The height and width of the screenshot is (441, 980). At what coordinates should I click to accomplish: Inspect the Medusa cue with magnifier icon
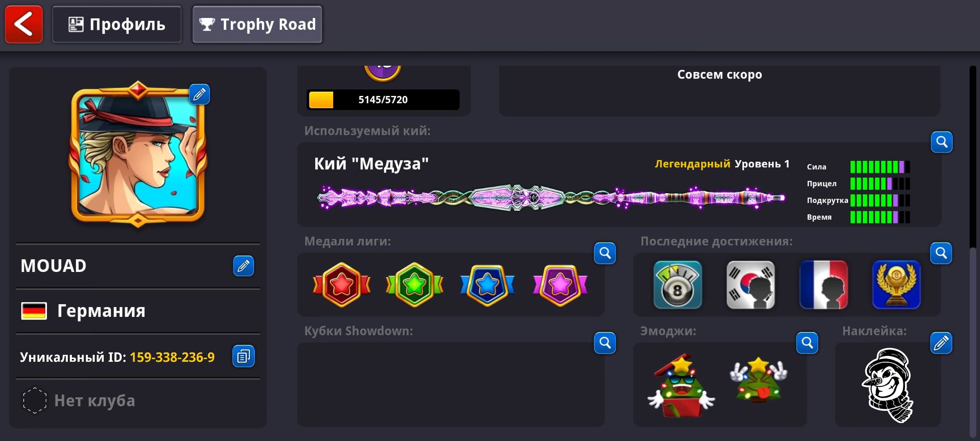[942, 142]
